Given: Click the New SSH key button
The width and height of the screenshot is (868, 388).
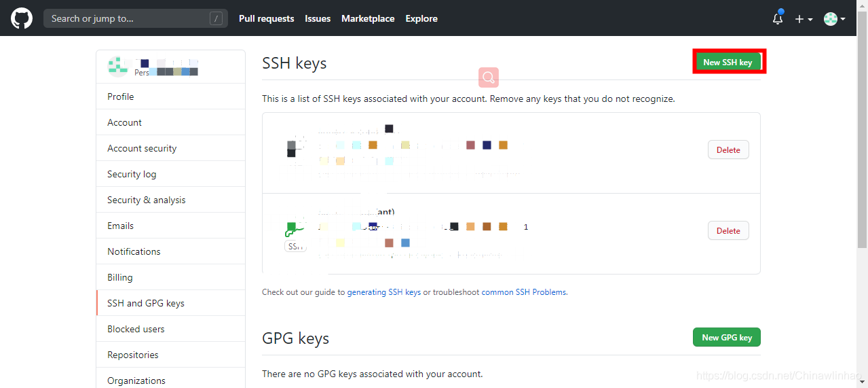Looking at the screenshot, I should click(728, 62).
